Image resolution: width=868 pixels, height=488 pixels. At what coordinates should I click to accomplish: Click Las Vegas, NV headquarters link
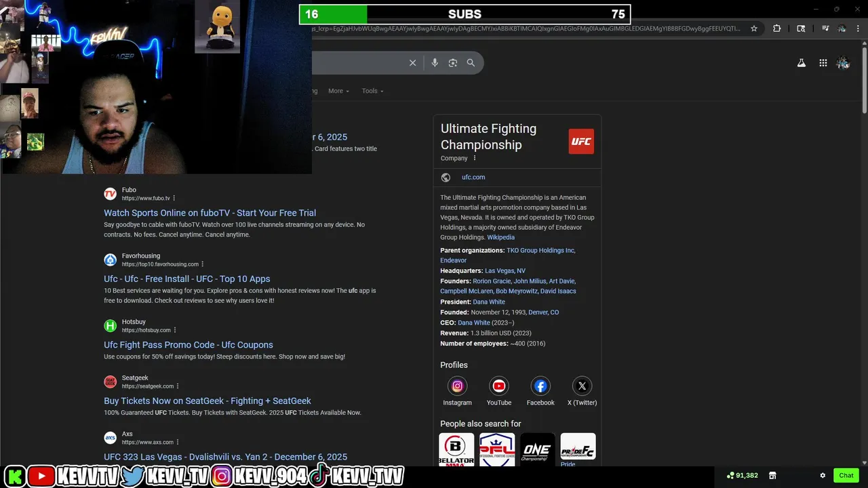click(x=505, y=271)
